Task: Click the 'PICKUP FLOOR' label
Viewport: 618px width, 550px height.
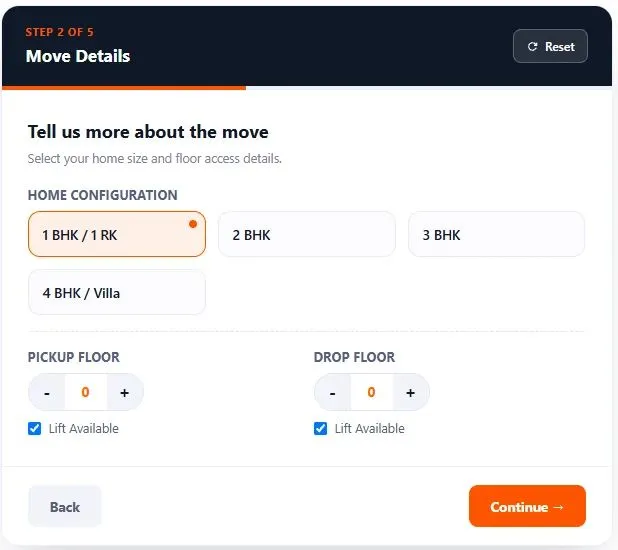Action: (74, 357)
